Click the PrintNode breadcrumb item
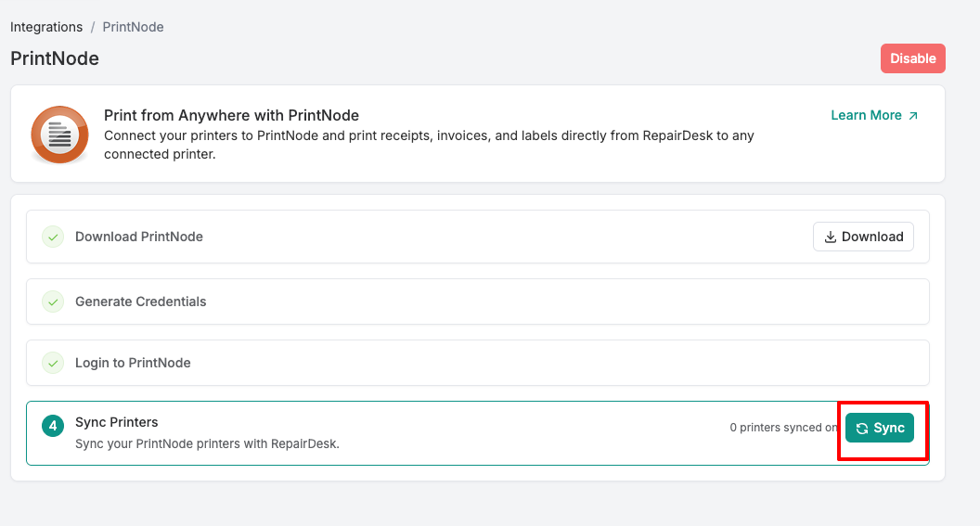The width and height of the screenshot is (980, 526). click(133, 27)
